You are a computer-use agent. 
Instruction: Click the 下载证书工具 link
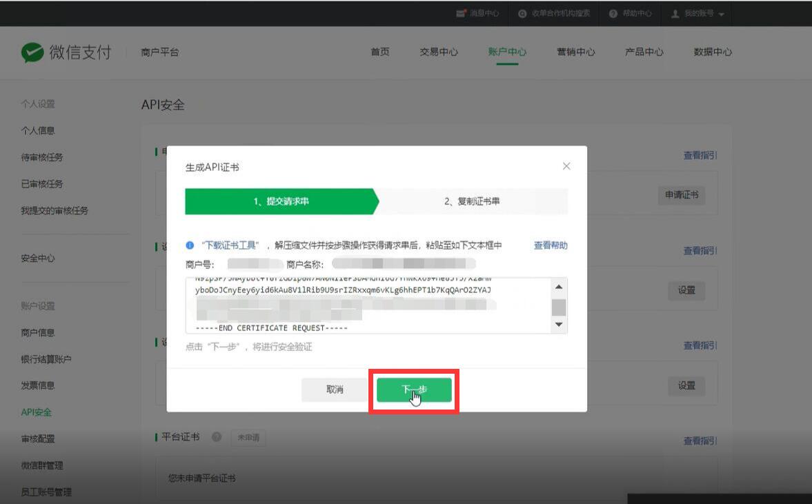click(x=230, y=245)
